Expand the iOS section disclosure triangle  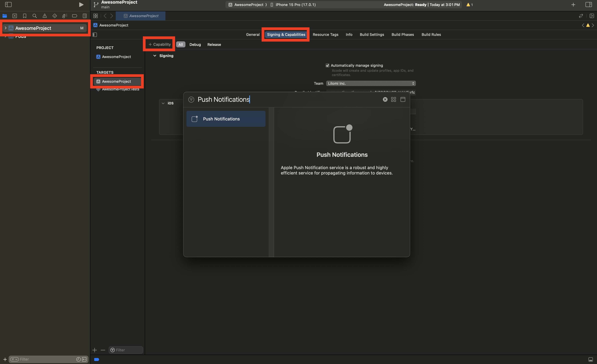coord(163,103)
